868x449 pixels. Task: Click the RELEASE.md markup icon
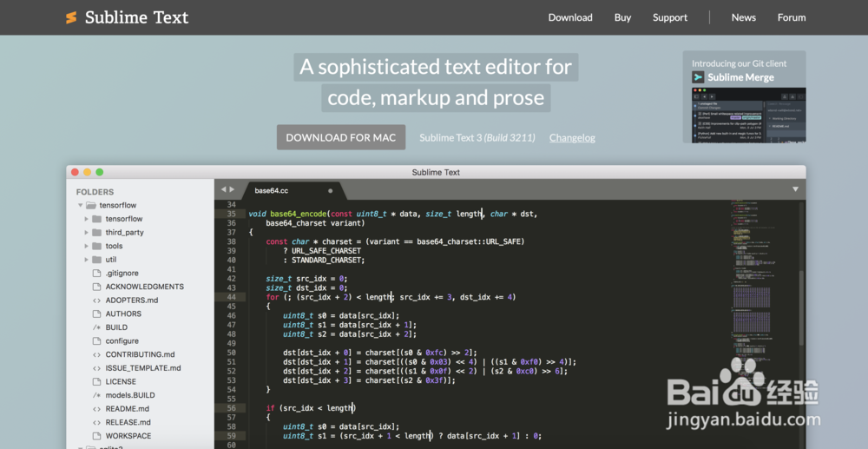tap(96, 422)
